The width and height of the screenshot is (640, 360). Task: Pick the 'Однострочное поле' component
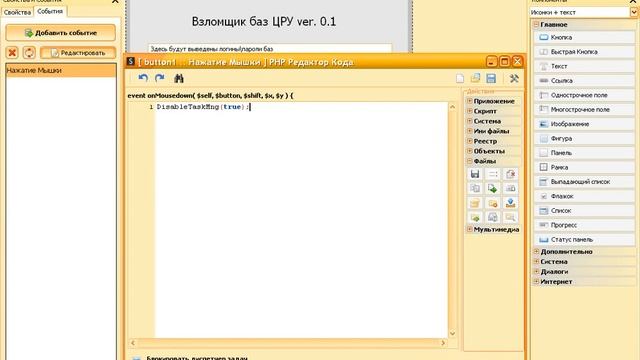[x=584, y=95]
